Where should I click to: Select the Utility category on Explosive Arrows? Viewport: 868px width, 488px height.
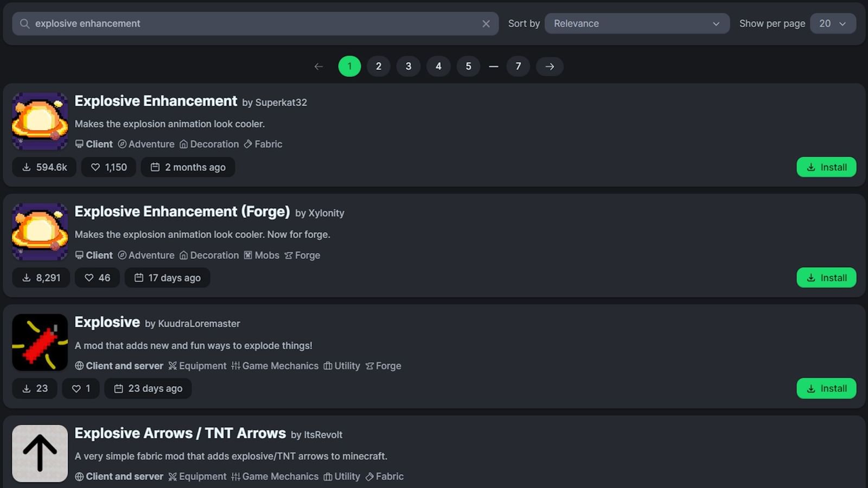(x=342, y=477)
